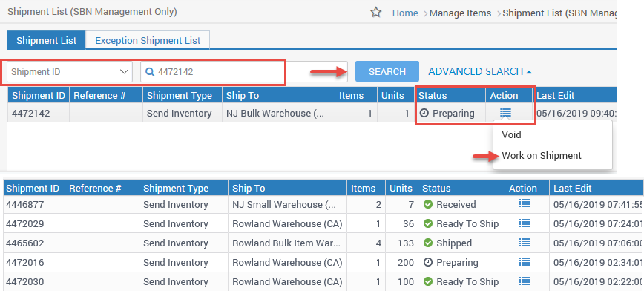Select shipment ID 4472029 cell

point(34,223)
